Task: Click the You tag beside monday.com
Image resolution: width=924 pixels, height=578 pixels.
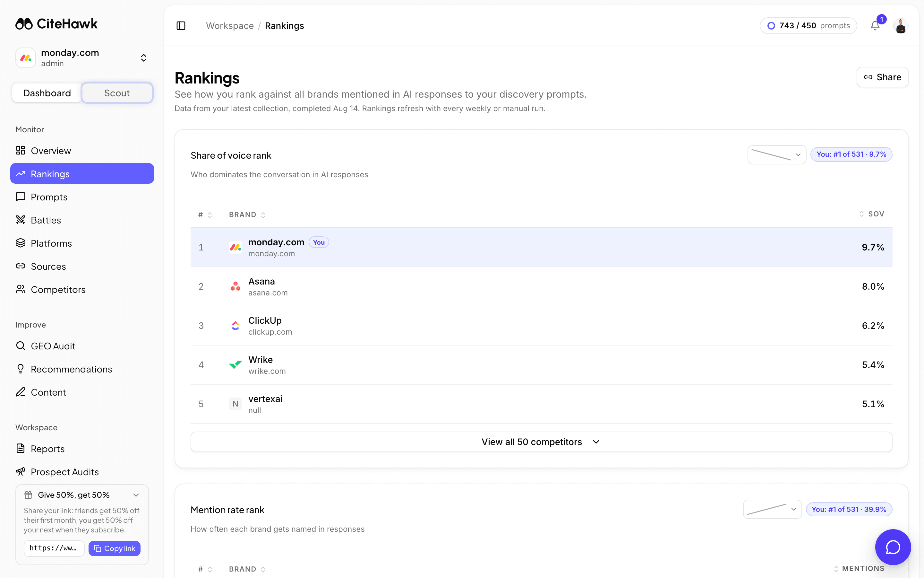Action: [x=319, y=242]
